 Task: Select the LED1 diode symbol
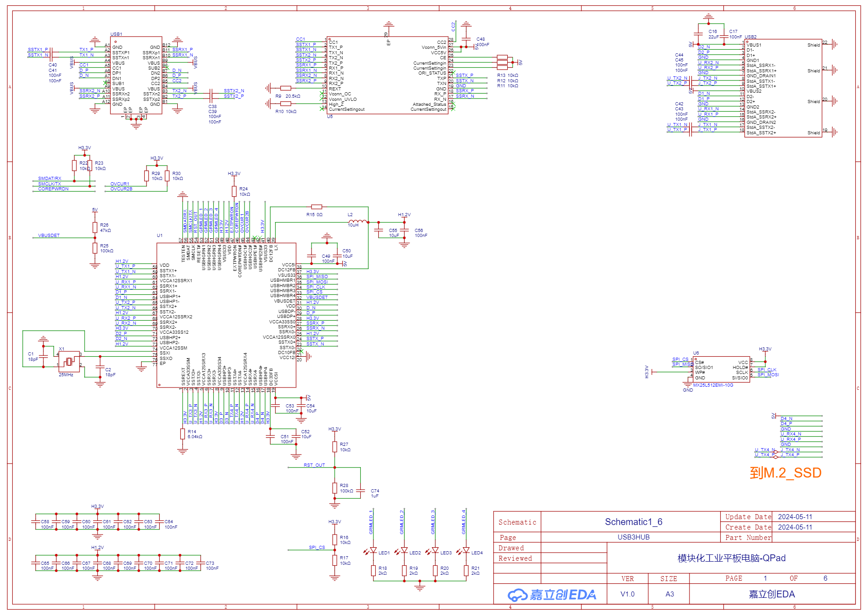click(x=373, y=551)
